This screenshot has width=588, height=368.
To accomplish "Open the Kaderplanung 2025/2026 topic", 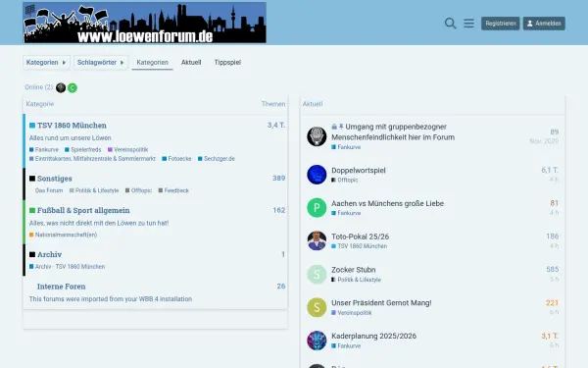I will point(373,336).
